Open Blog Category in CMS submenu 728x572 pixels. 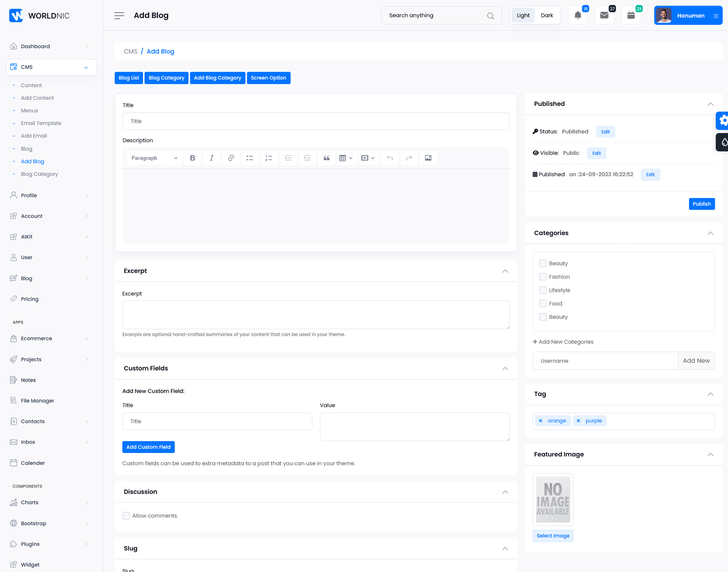point(39,174)
